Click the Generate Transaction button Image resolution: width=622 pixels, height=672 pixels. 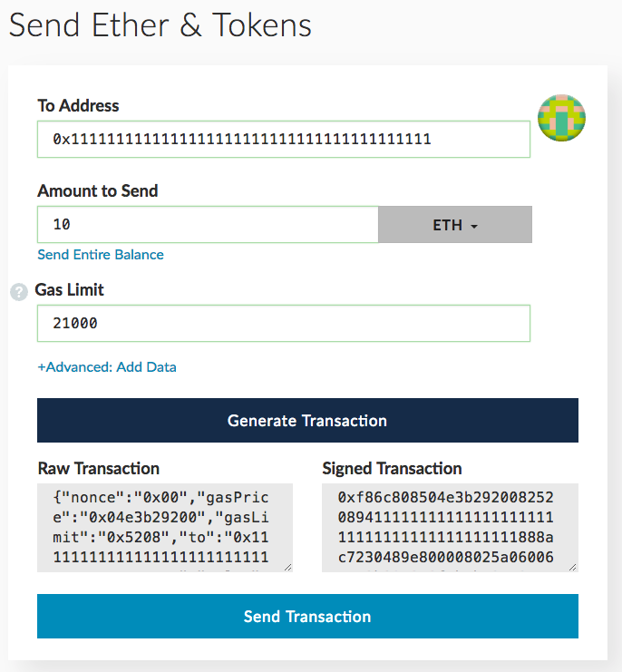click(307, 421)
